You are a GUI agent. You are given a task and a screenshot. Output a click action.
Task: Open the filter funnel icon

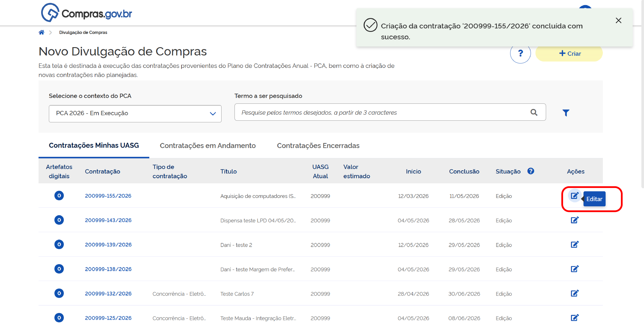click(566, 113)
